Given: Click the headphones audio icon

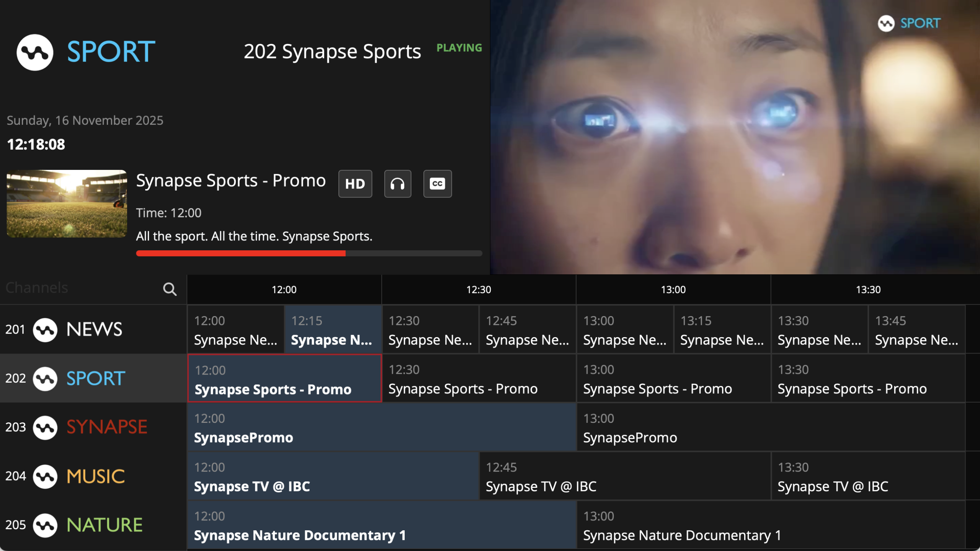Looking at the screenshot, I should point(397,184).
